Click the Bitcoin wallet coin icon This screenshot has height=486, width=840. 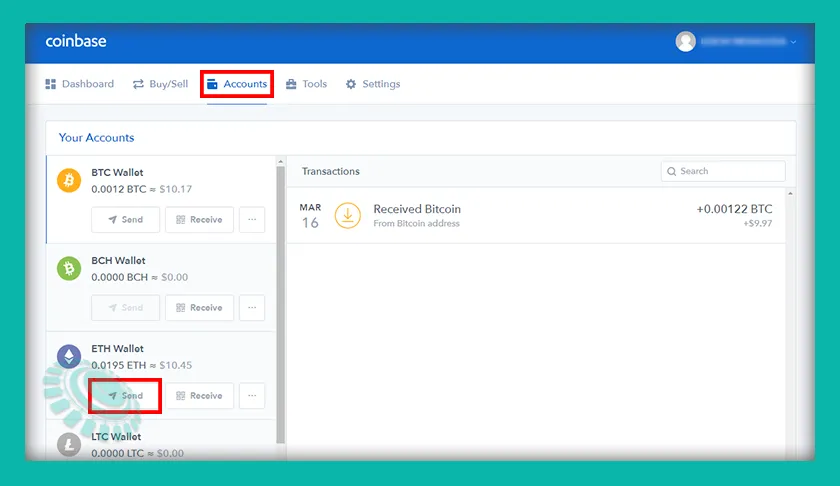pos(69,181)
